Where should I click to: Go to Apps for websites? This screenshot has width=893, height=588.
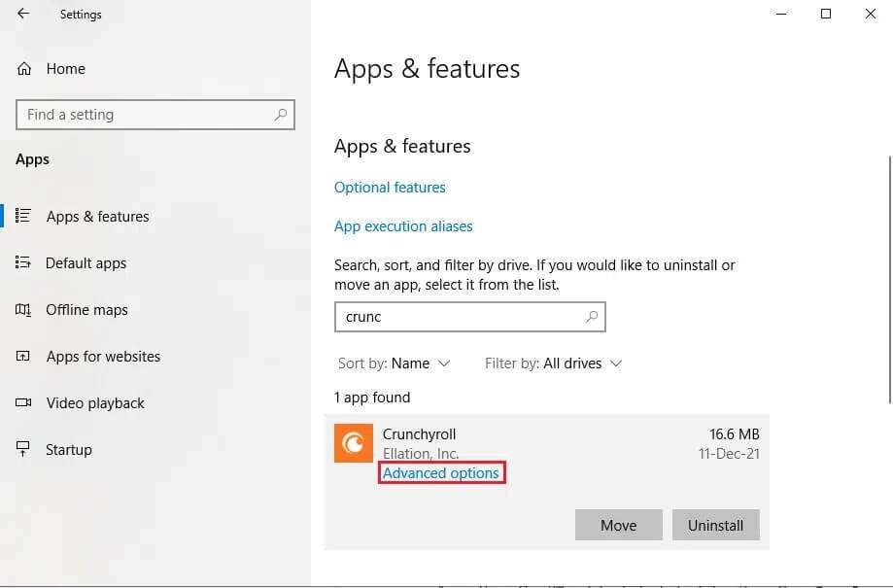(x=103, y=357)
